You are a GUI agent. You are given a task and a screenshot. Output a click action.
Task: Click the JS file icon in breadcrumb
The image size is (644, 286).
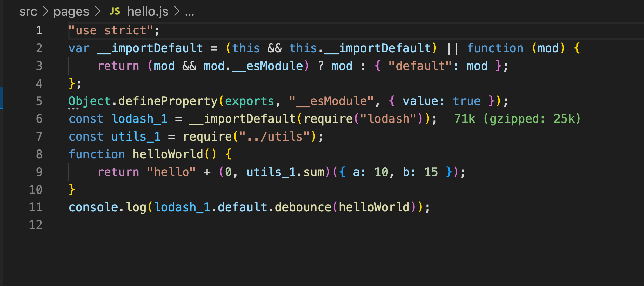tap(115, 12)
